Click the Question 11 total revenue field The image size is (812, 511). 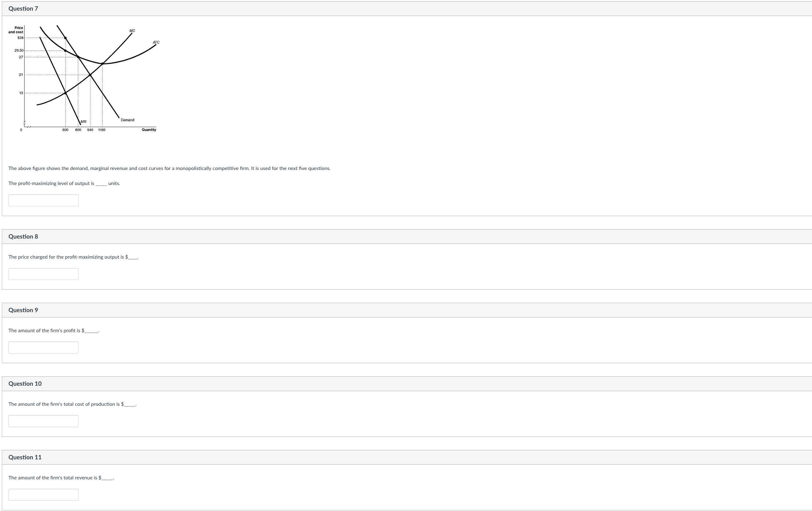coord(43,495)
